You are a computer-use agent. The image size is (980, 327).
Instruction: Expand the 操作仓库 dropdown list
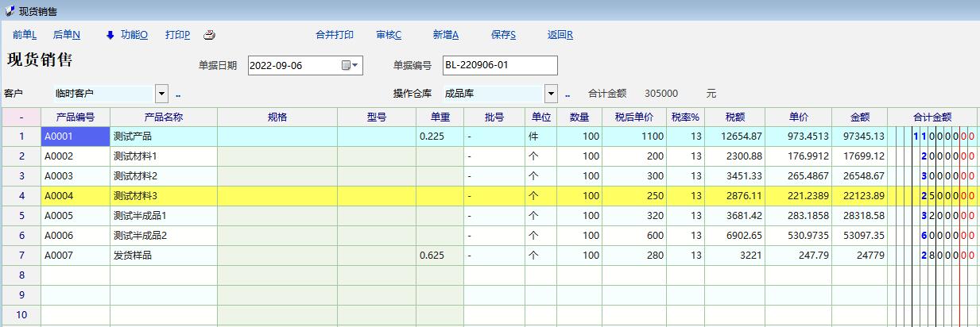(x=552, y=94)
